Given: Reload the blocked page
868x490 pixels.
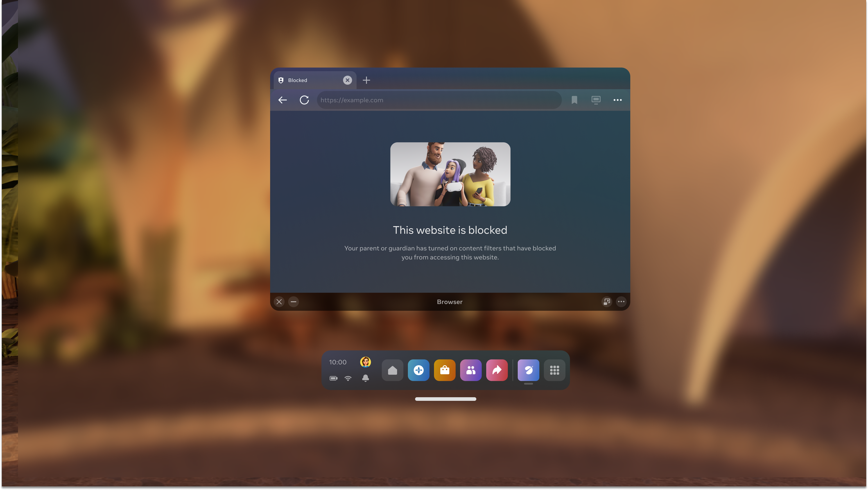Looking at the screenshot, I should [304, 100].
